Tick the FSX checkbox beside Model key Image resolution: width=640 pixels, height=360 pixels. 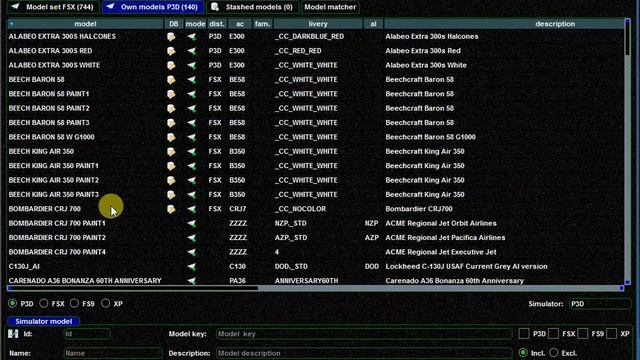[x=553, y=333]
